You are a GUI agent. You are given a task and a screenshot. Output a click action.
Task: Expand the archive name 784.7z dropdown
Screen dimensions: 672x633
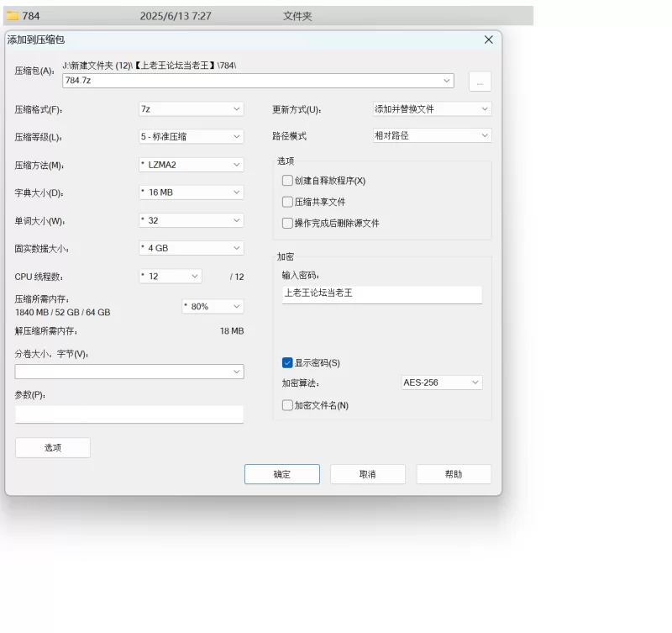click(x=446, y=81)
